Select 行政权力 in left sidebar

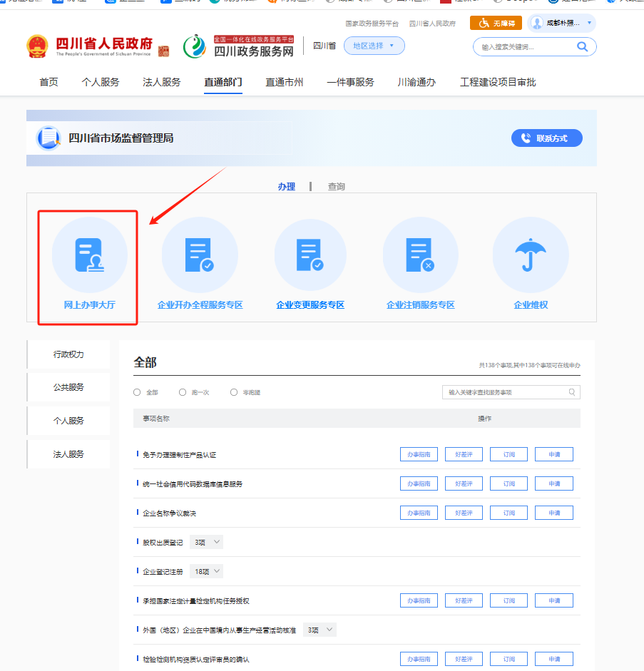click(x=68, y=354)
